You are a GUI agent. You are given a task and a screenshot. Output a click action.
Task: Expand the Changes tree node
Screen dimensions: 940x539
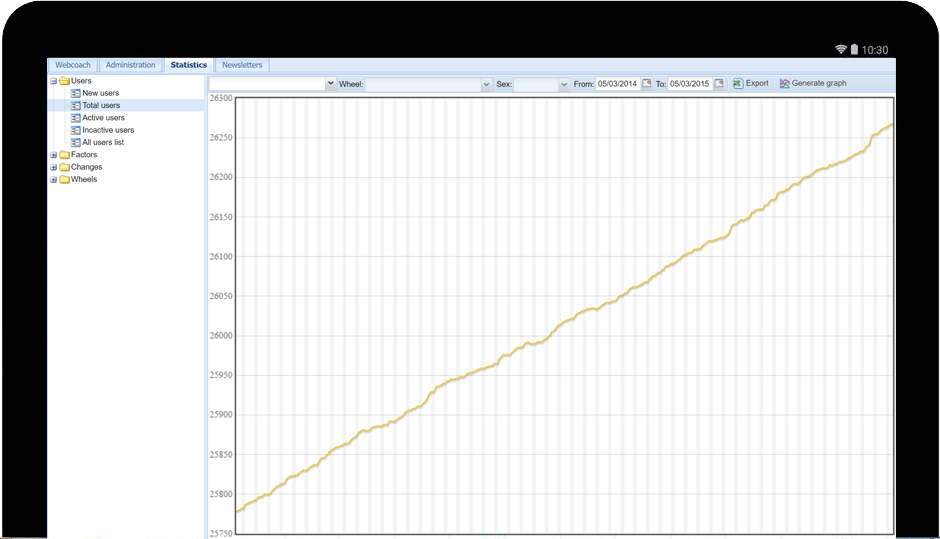(x=54, y=167)
